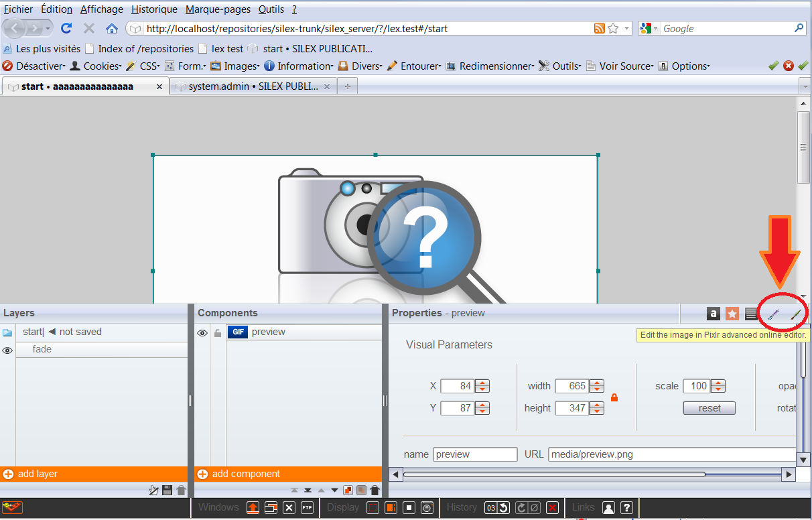Click the rename layer icon under Layers panel
The width and height of the screenshot is (812, 520).
point(153,491)
